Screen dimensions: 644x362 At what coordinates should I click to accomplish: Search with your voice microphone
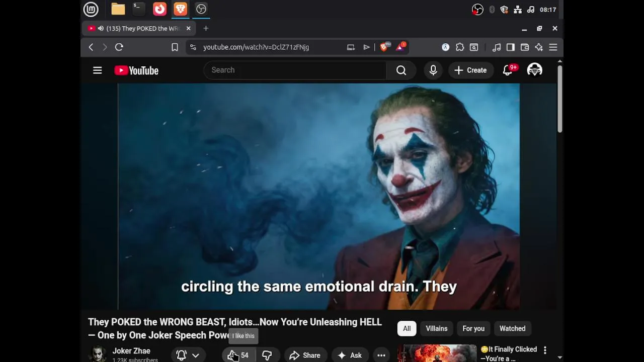[x=433, y=70]
